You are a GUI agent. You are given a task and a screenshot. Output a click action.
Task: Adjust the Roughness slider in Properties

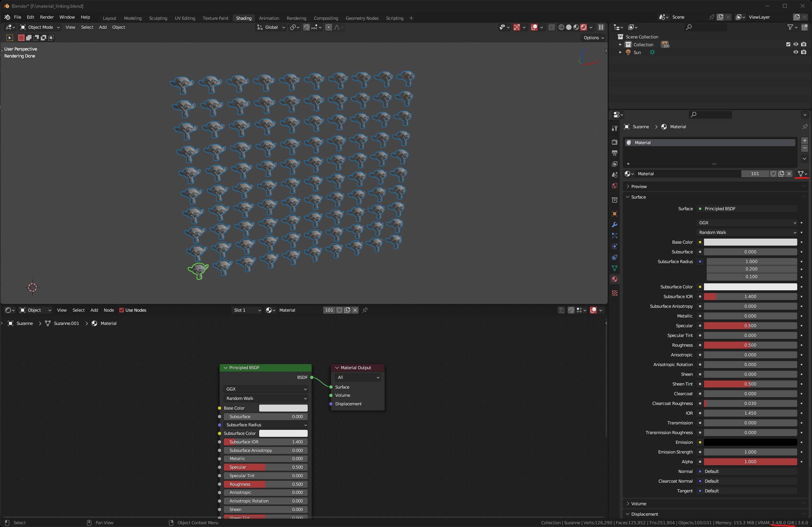[750, 345]
